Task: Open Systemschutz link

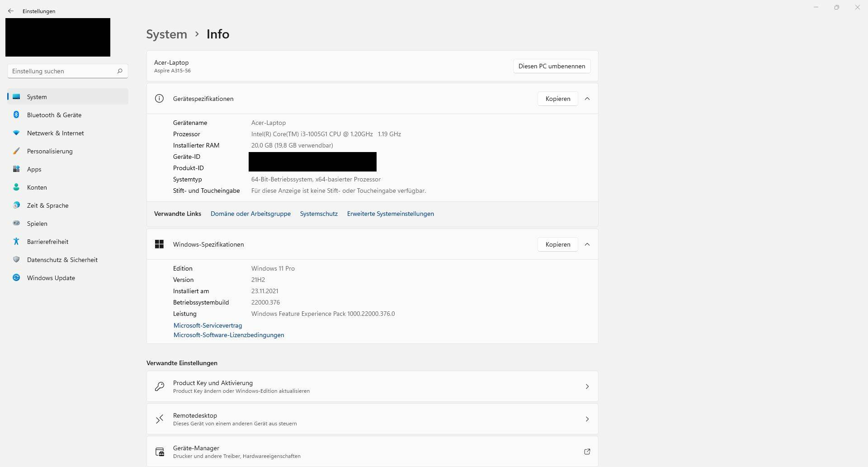Action: click(x=319, y=214)
